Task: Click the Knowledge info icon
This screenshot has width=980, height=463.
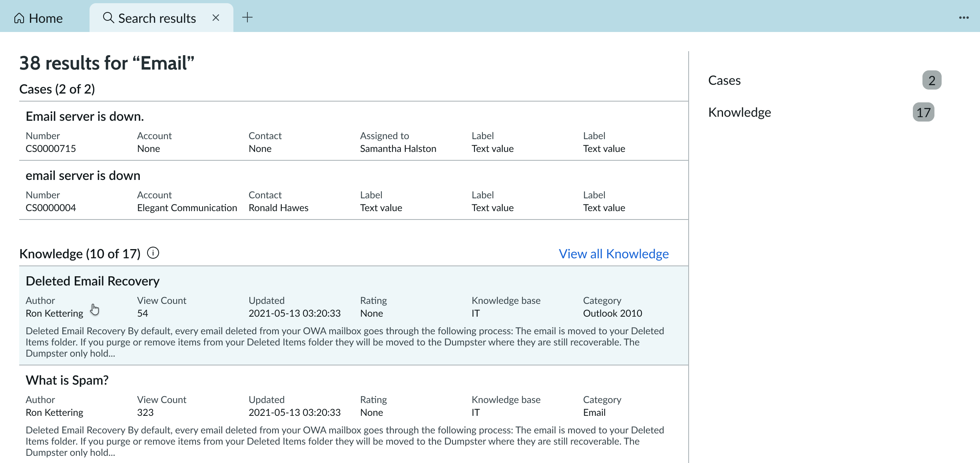Action: pos(153,253)
